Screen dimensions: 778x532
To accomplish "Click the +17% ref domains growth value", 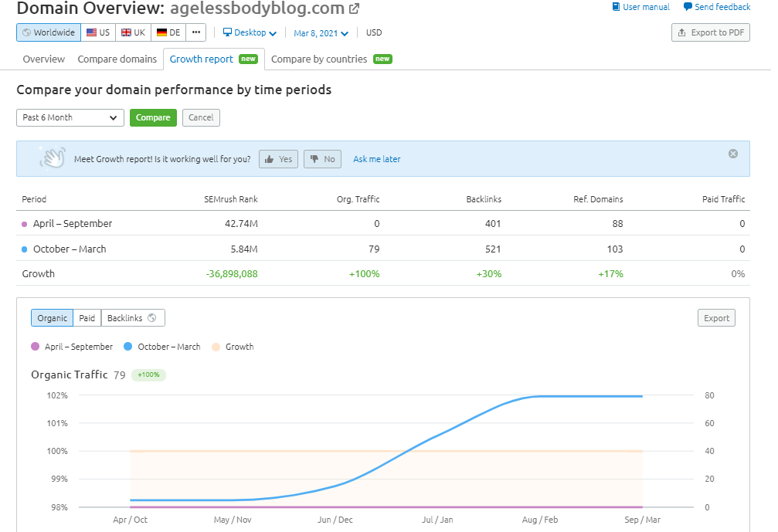I will click(x=610, y=273).
